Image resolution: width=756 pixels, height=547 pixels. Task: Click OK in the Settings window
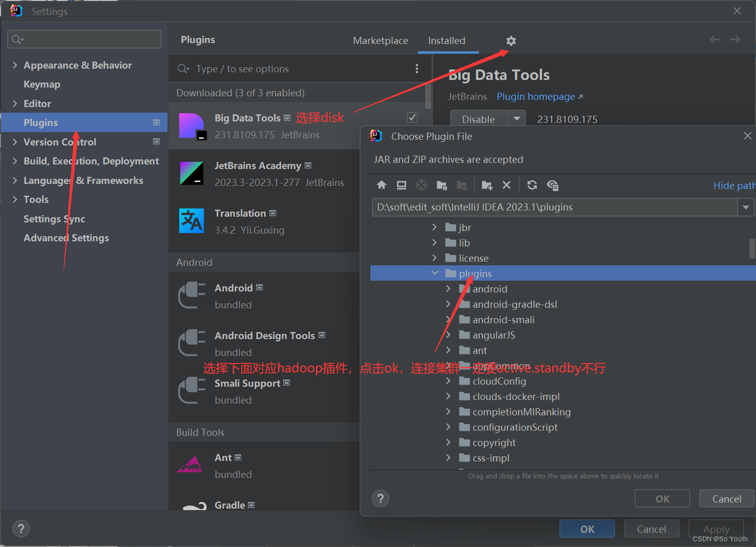587,529
